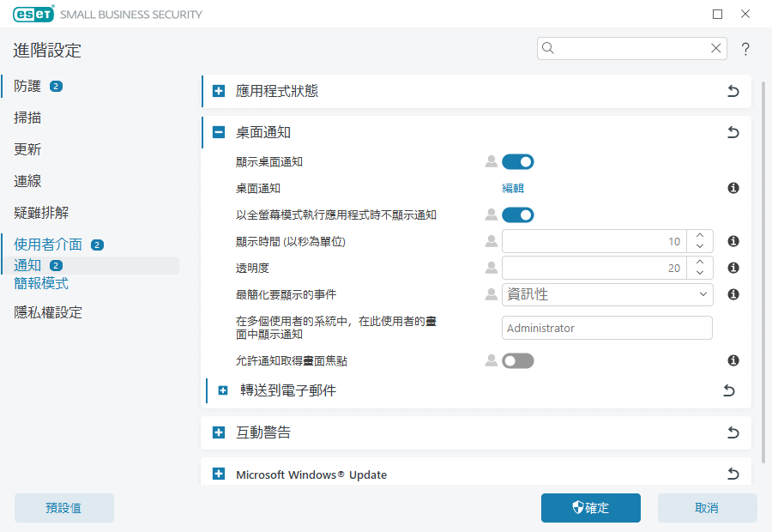The width and height of the screenshot is (772, 532).
Task: Clear the search box with X icon
Action: [715, 49]
